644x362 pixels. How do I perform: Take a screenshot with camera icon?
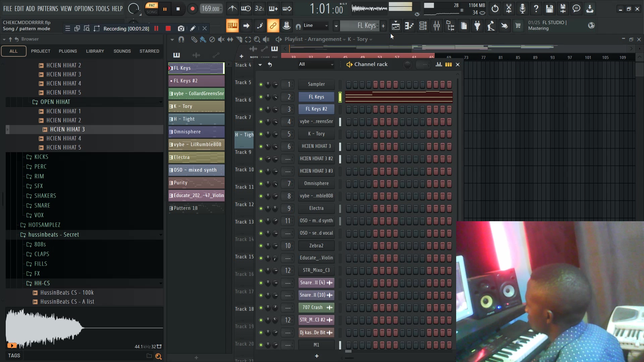pos(181,28)
